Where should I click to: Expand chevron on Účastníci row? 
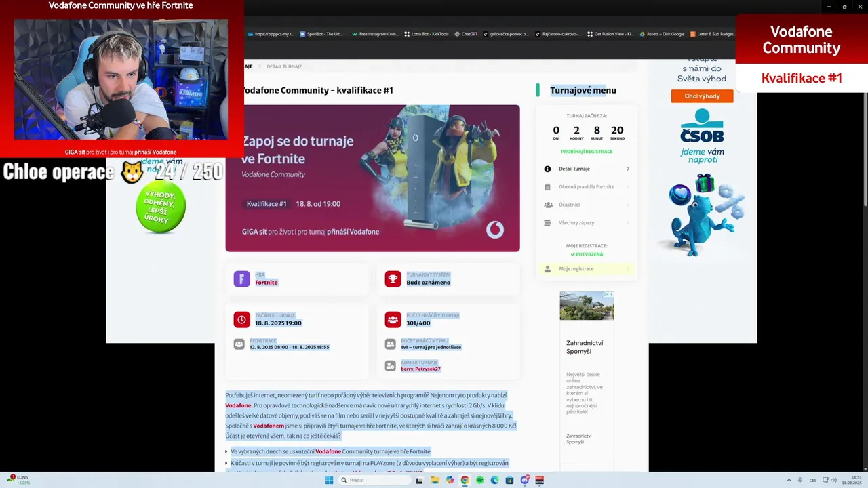tap(628, 205)
